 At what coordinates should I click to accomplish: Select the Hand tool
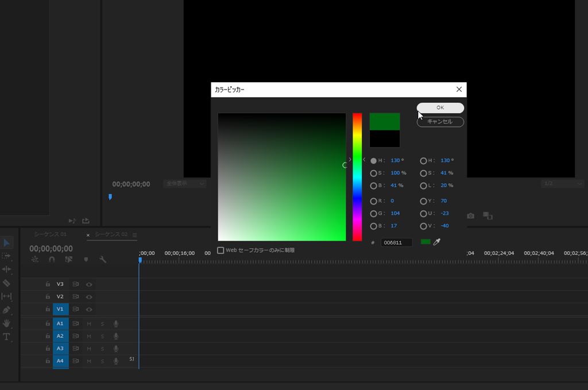[7, 323]
